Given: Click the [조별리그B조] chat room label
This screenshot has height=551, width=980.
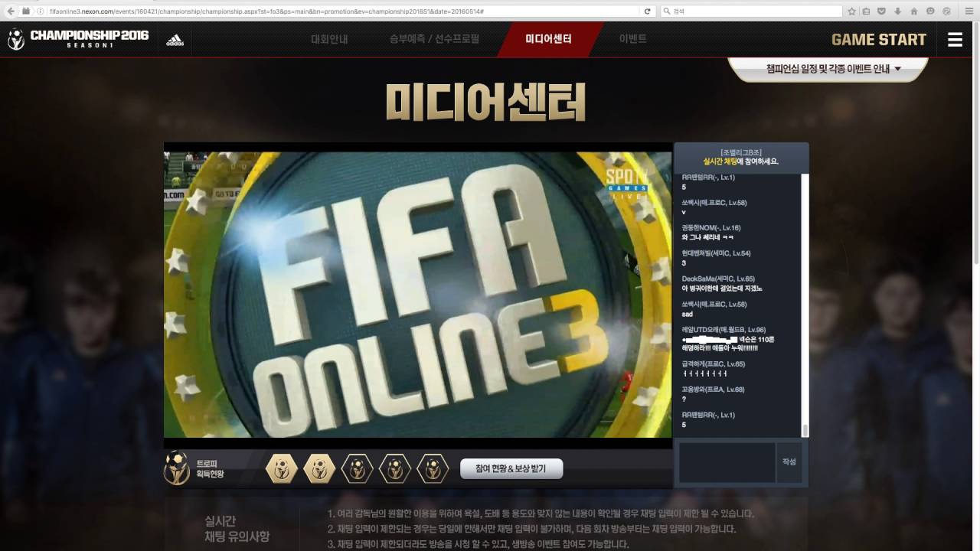Looking at the screenshot, I should 740,152.
